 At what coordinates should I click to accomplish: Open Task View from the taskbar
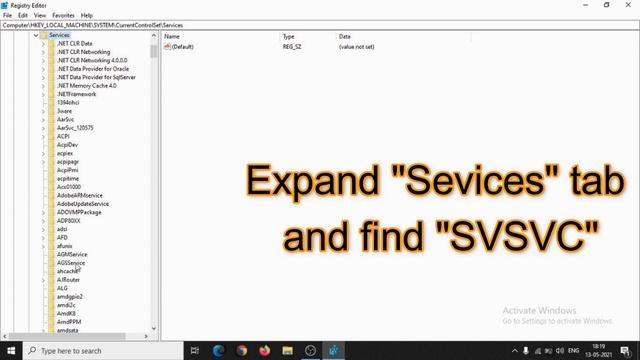[195, 351]
